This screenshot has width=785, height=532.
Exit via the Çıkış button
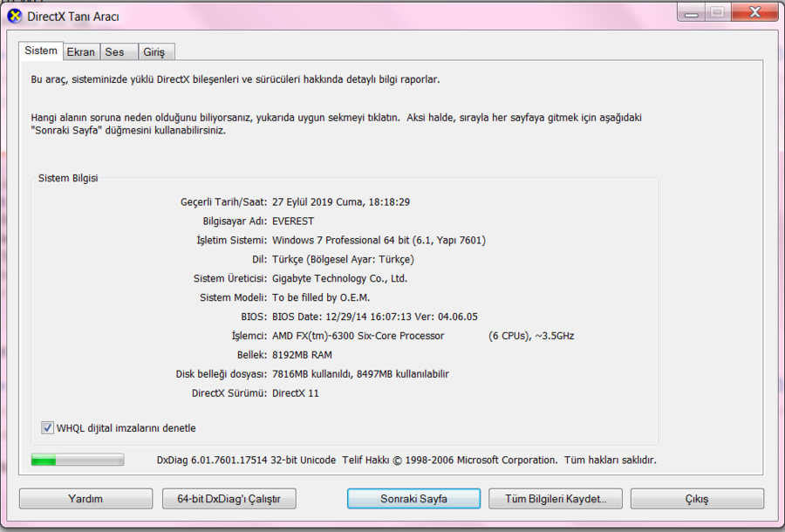(x=697, y=499)
